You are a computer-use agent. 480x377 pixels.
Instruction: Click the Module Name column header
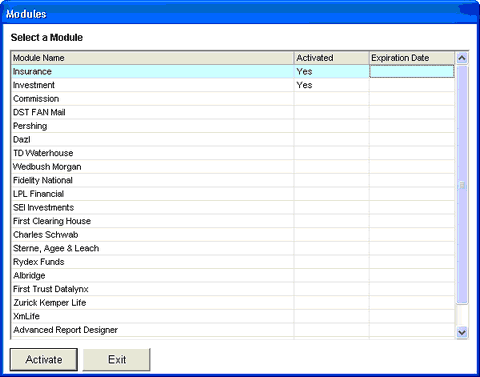click(x=152, y=58)
